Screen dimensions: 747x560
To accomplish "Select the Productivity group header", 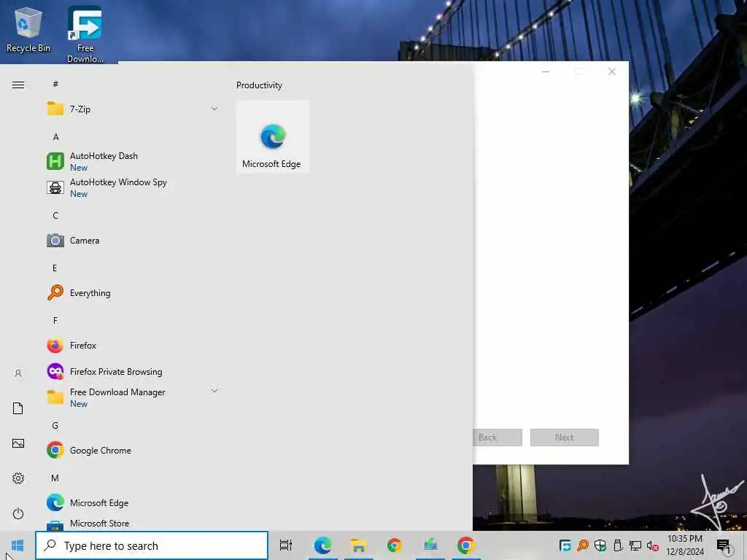I will (x=259, y=85).
